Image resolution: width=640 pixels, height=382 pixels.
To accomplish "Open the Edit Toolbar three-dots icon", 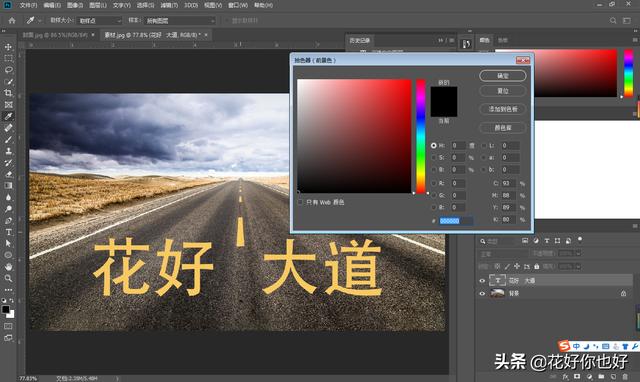I will [x=8, y=290].
